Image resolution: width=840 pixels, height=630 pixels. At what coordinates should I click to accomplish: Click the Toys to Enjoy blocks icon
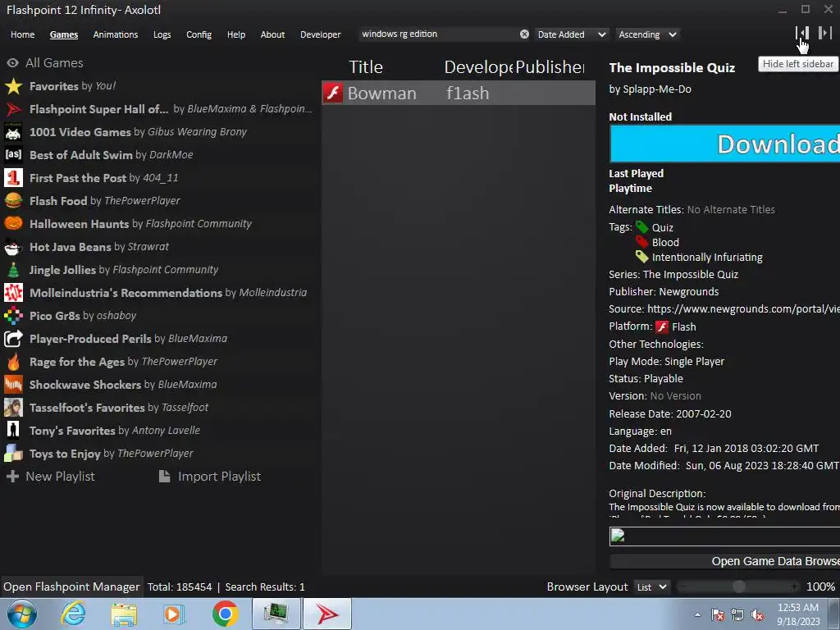tap(13, 454)
